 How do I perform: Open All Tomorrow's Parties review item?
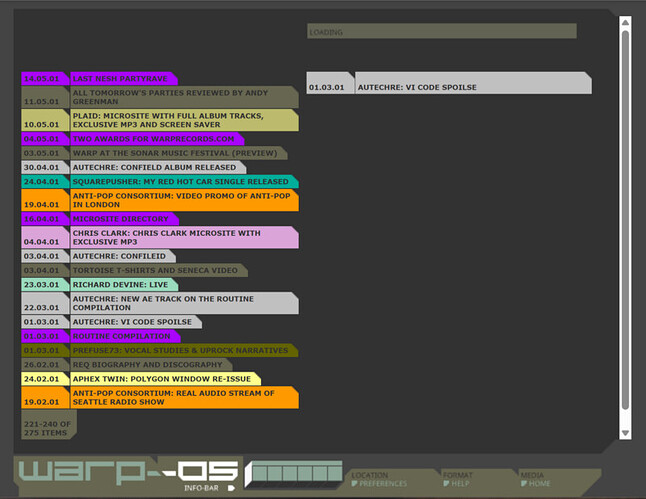185,97
